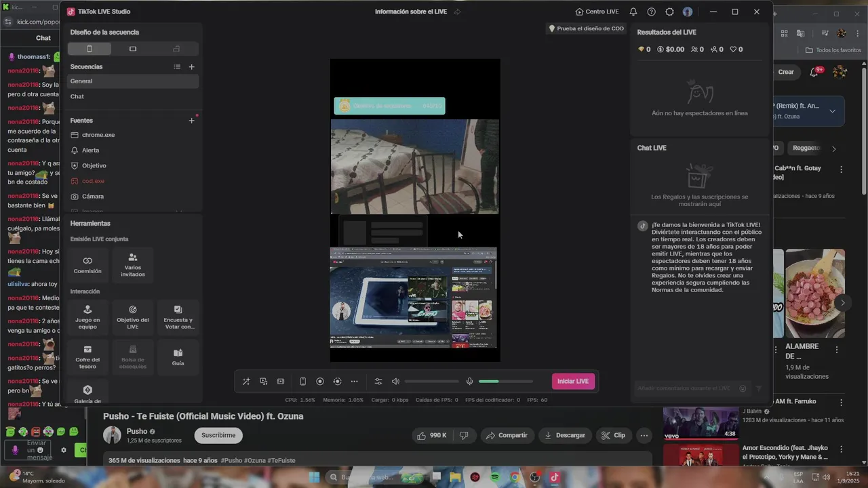Click Descargar on the YouTube video
This screenshot has width=868, height=488.
(565, 435)
